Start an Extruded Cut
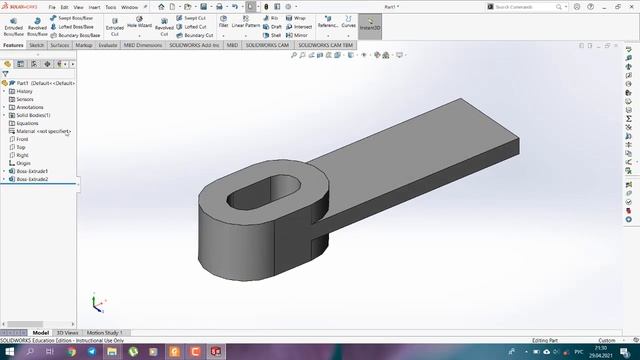Viewport: 640px width, 360px height. pos(115,27)
